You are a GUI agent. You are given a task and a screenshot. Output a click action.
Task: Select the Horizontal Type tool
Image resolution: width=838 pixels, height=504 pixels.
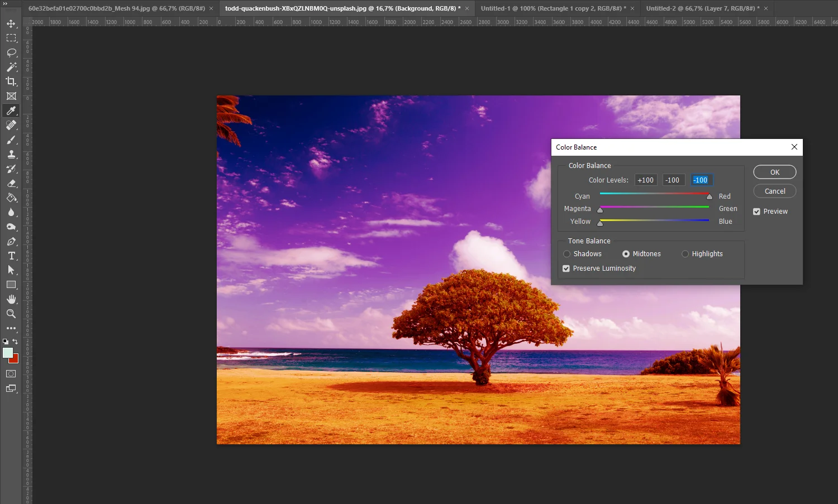(x=11, y=256)
